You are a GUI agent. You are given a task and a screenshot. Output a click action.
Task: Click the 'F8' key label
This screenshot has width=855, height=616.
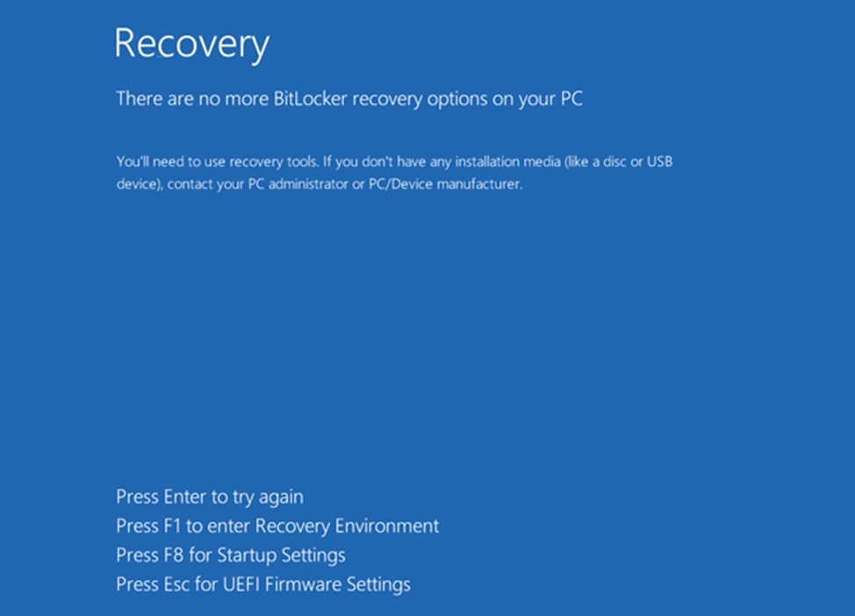coord(174,555)
